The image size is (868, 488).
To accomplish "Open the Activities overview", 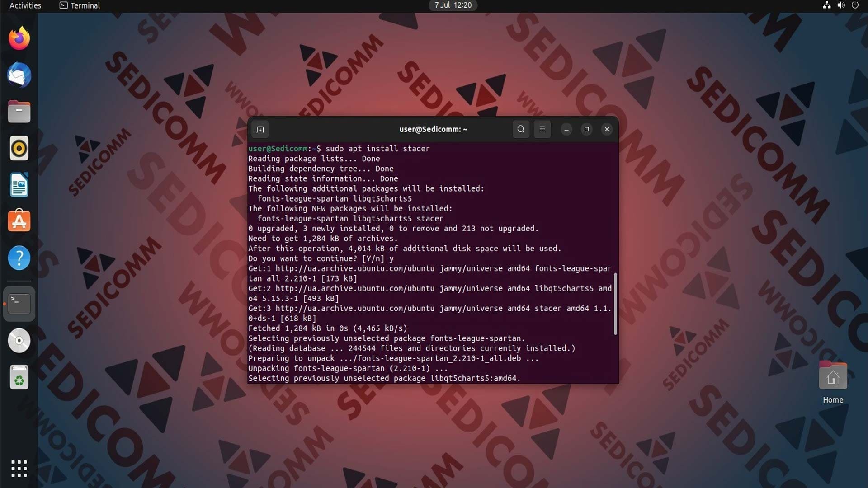I will pos(25,5).
